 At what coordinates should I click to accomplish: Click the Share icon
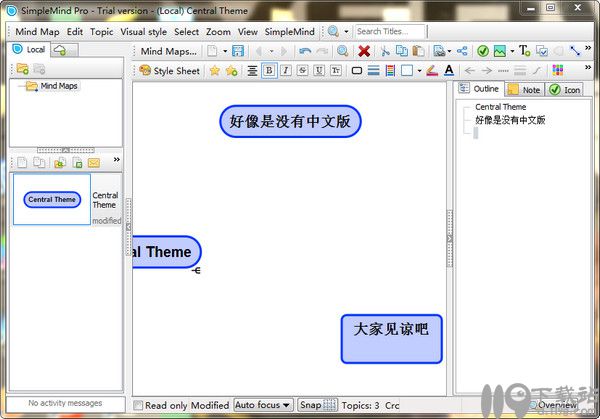coord(462,51)
